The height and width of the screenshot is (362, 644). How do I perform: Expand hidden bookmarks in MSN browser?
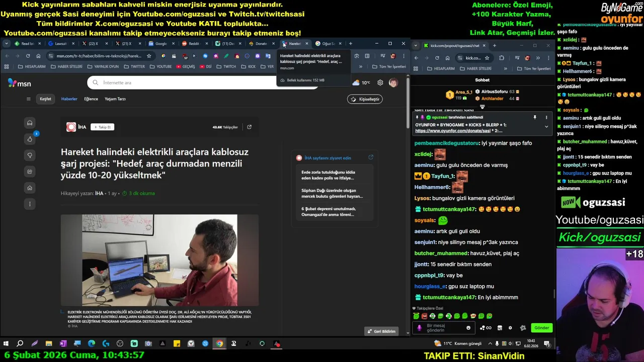tap(360, 67)
